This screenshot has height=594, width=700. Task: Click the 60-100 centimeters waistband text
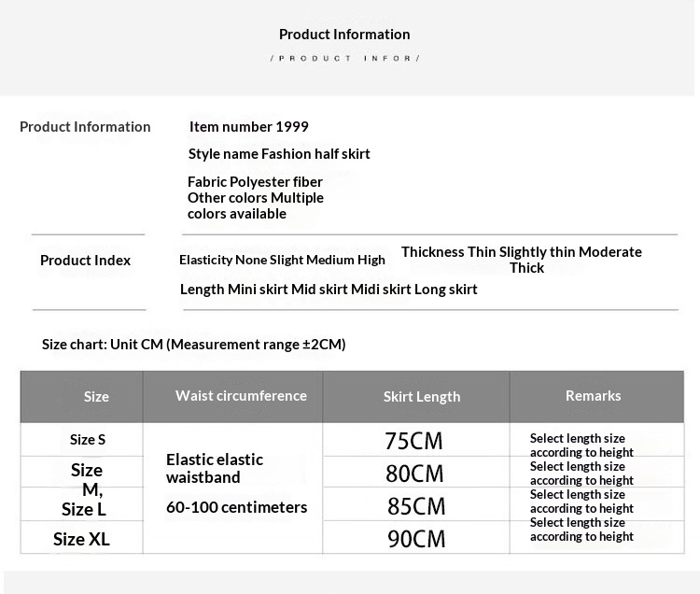point(236,508)
